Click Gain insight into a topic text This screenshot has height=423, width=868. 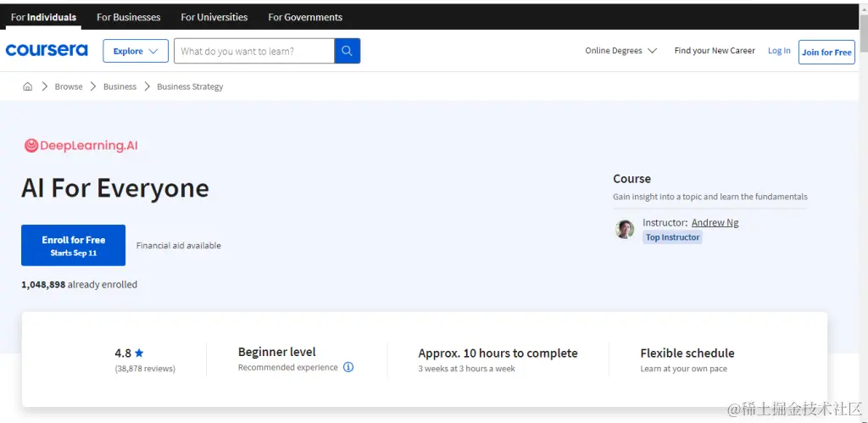(x=709, y=197)
